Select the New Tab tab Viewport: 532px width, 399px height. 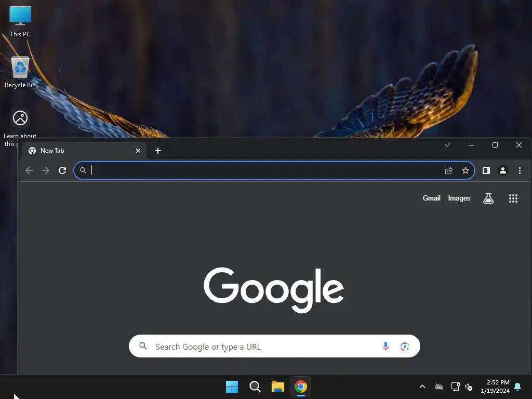coord(84,151)
